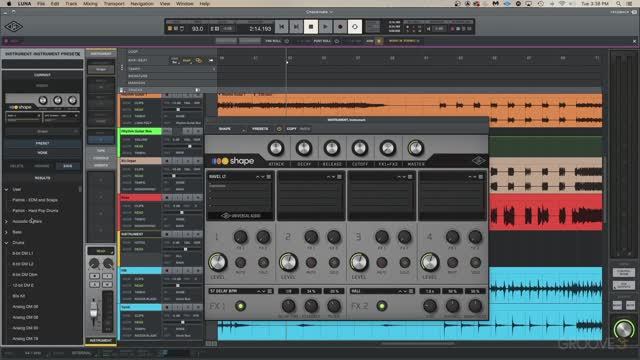Viewport: 640px width, 360px height.
Task: Solo layer 3 in Shape
Action: [404, 262]
